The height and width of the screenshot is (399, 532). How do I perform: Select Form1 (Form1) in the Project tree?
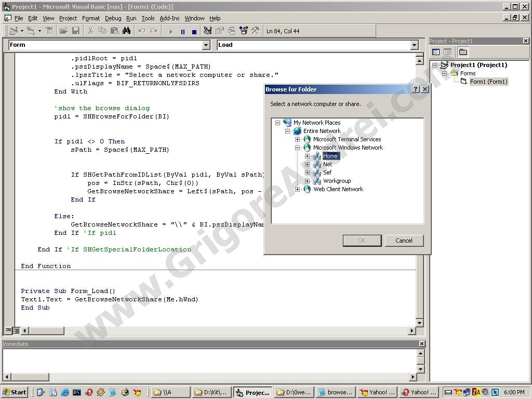tap(488, 82)
